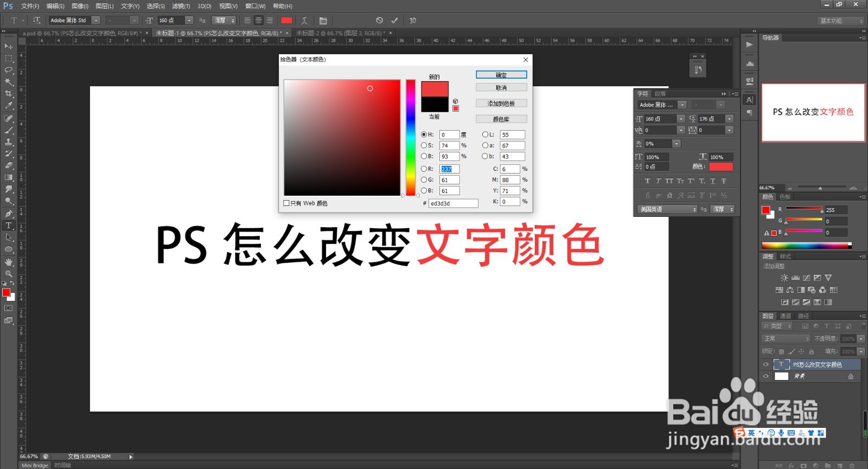Hide the PS怎么改变文字颜色 text layer

[765, 364]
